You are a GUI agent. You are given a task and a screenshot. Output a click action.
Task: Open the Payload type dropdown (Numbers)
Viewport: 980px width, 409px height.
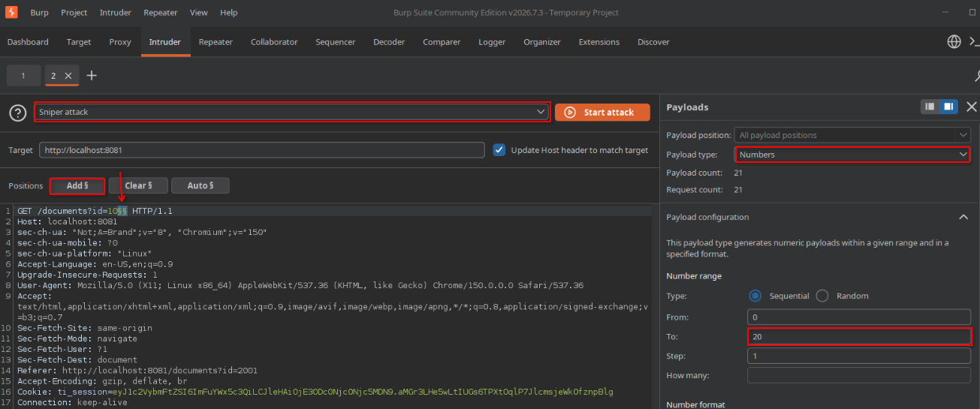pyautogui.click(x=852, y=155)
